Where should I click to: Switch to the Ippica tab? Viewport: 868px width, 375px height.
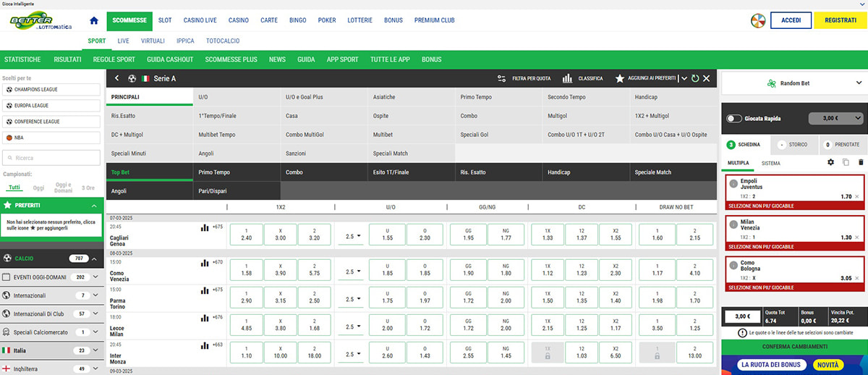185,41
